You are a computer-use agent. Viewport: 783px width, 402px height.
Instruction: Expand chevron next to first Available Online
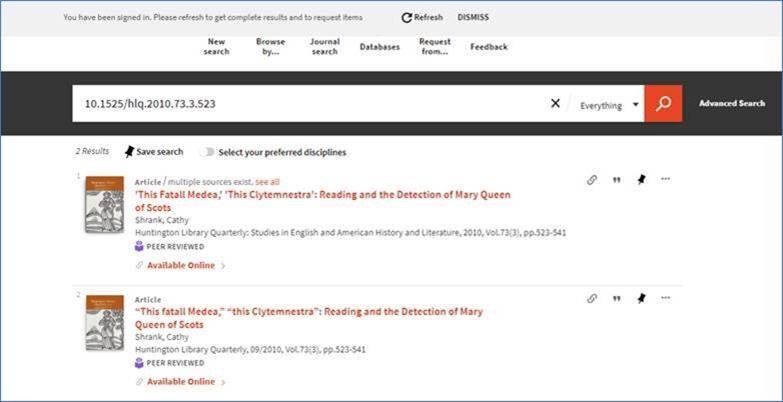click(223, 266)
